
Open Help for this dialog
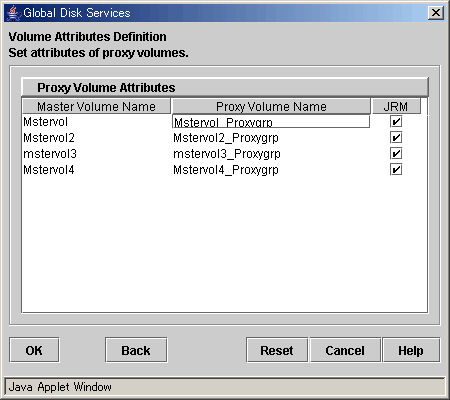411,350
